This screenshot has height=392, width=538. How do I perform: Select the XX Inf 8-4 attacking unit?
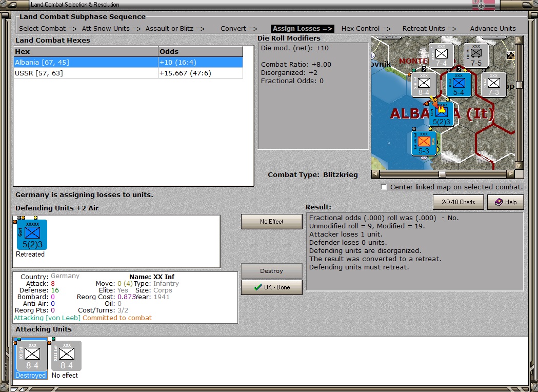[32, 356]
